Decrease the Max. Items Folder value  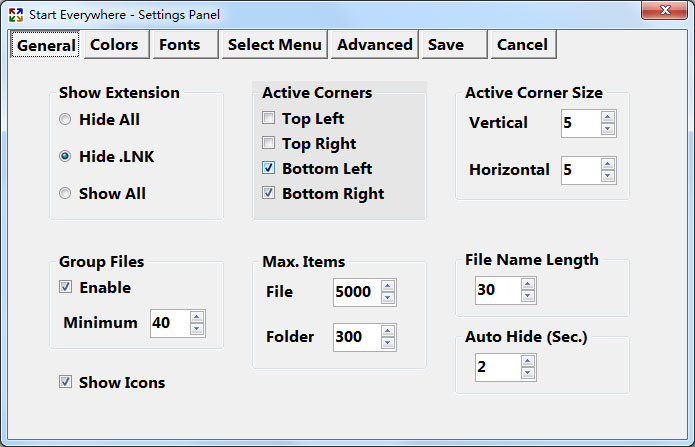pos(388,344)
